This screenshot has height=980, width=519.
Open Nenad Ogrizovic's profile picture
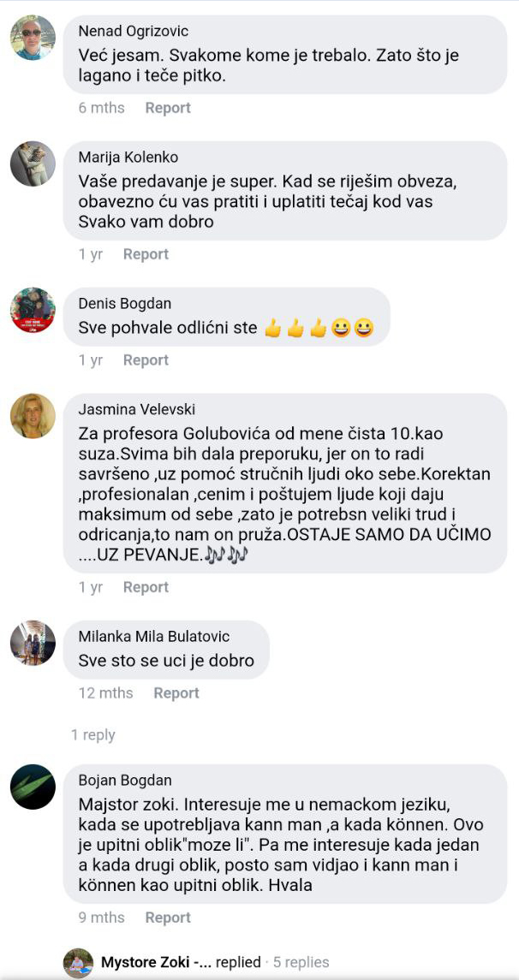[x=33, y=38]
